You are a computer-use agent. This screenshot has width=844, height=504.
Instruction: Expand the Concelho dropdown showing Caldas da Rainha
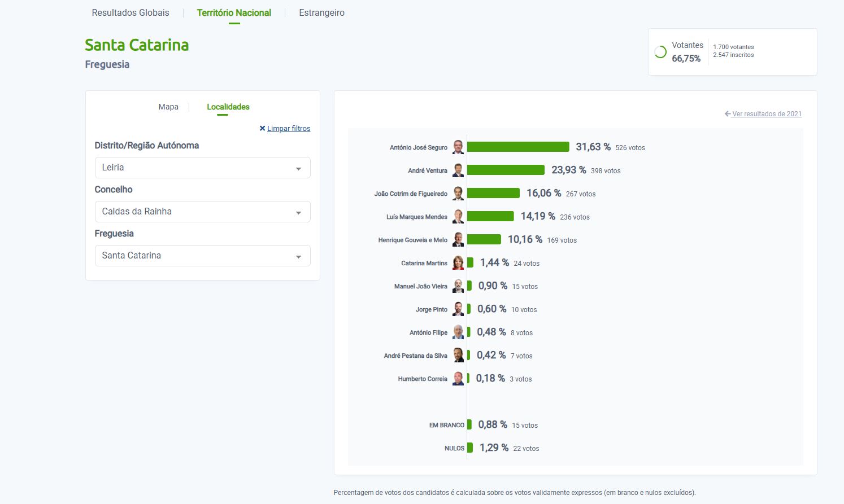pyautogui.click(x=202, y=212)
